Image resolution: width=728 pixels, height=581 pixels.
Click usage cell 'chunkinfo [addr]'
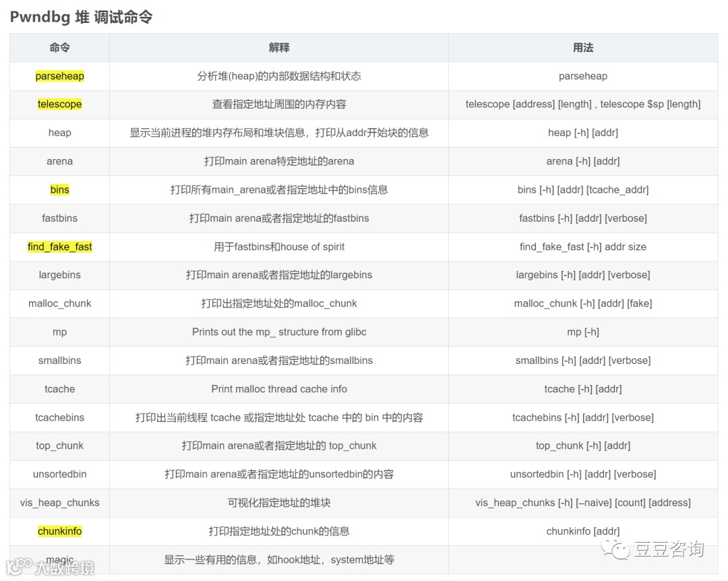click(x=582, y=531)
